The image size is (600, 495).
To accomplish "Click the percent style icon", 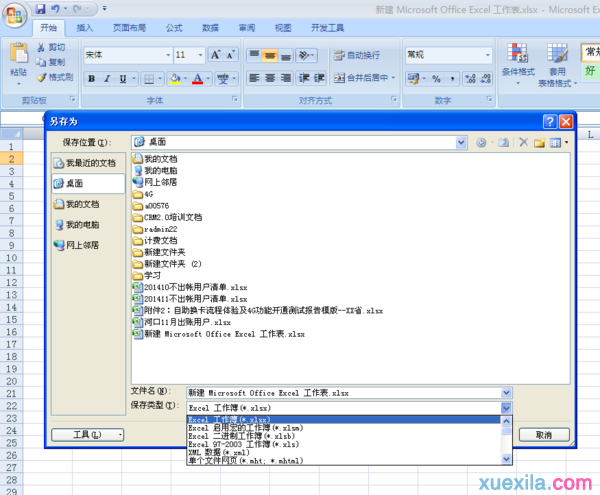I will tap(436, 79).
